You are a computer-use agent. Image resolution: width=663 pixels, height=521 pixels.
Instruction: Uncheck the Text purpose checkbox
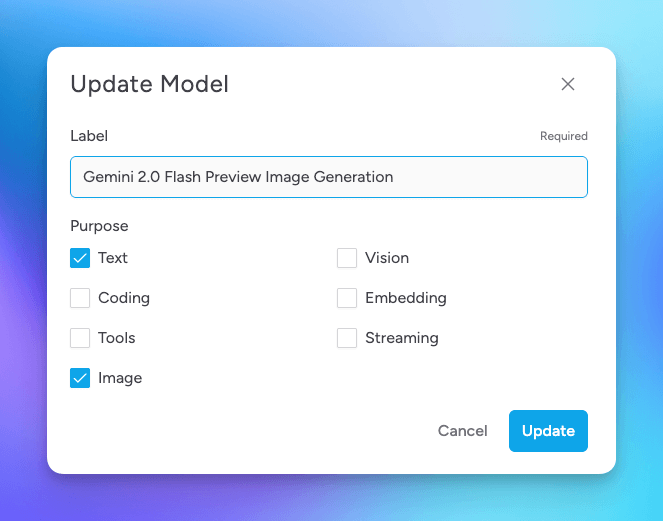tap(80, 258)
